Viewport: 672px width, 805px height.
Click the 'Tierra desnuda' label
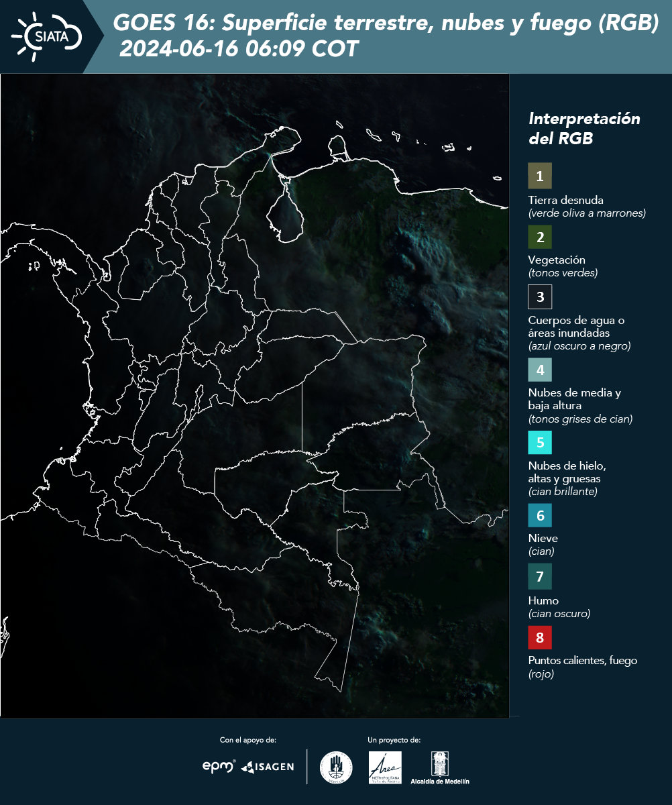[566, 200]
